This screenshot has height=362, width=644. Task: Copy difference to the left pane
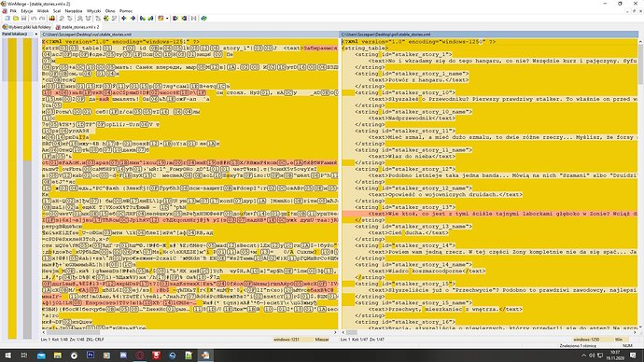(133, 19)
